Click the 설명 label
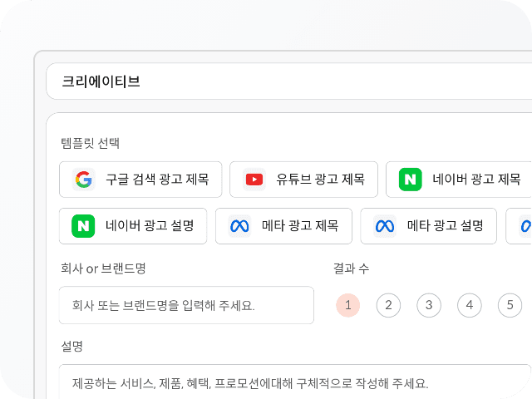This screenshot has height=399, width=532. 71,347
